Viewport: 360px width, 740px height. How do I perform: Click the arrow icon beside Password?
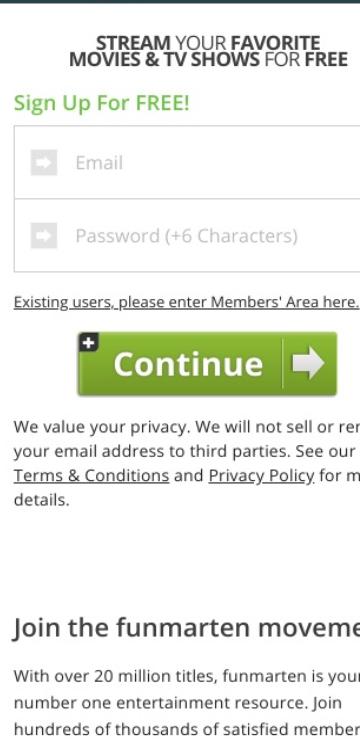(x=44, y=235)
